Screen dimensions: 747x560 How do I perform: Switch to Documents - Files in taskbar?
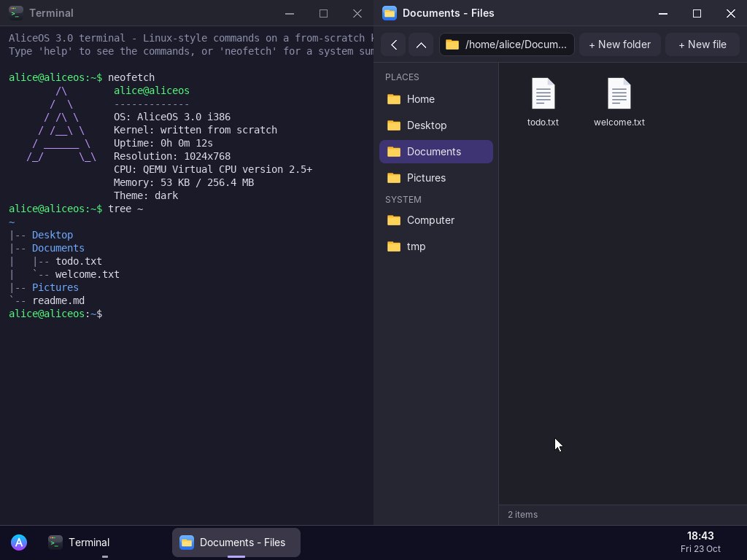click(x=236, y=542)
